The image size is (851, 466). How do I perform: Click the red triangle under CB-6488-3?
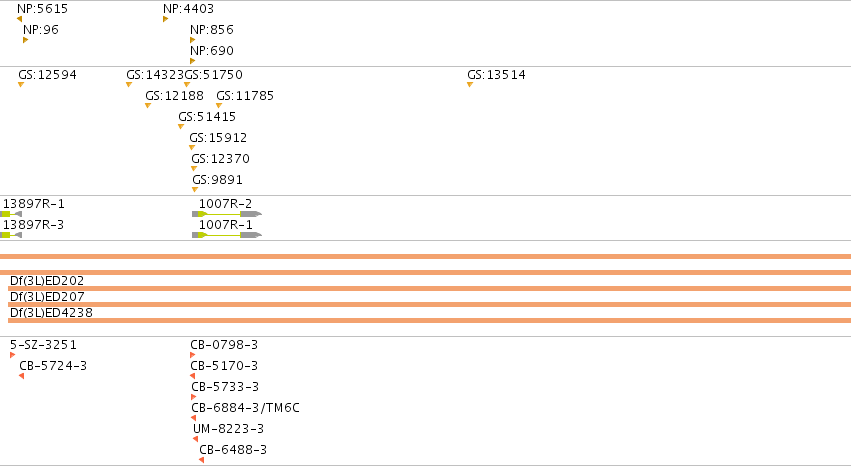pos(201,461)
